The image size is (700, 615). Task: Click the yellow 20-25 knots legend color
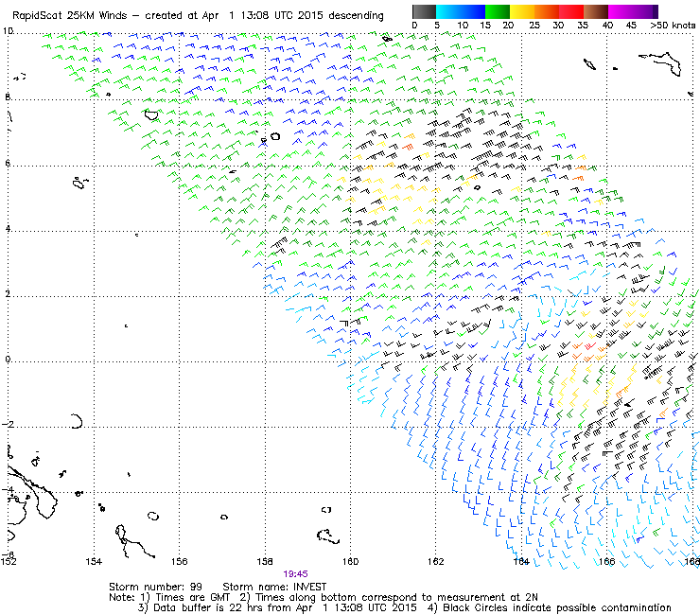pos(522,11)
